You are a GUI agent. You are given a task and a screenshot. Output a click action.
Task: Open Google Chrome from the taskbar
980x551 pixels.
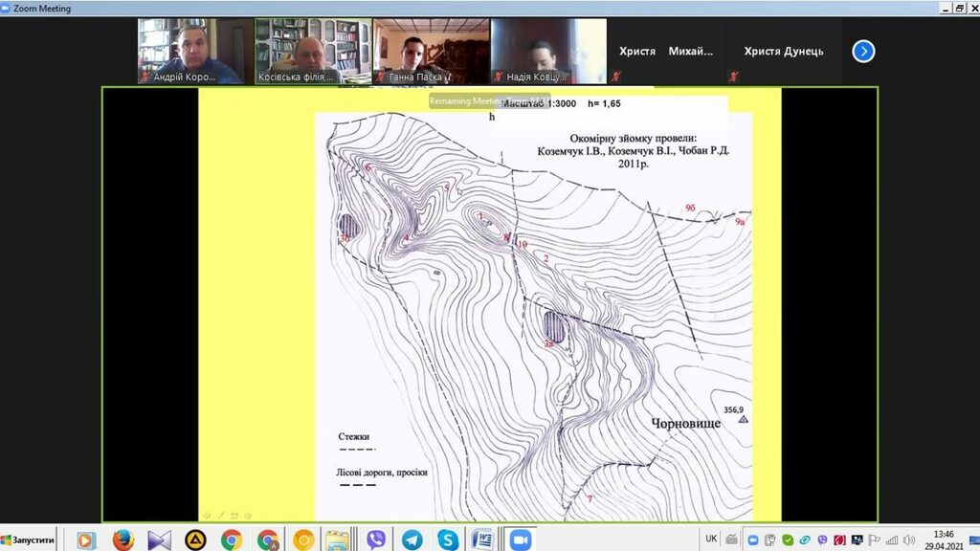tap(231, 540)
